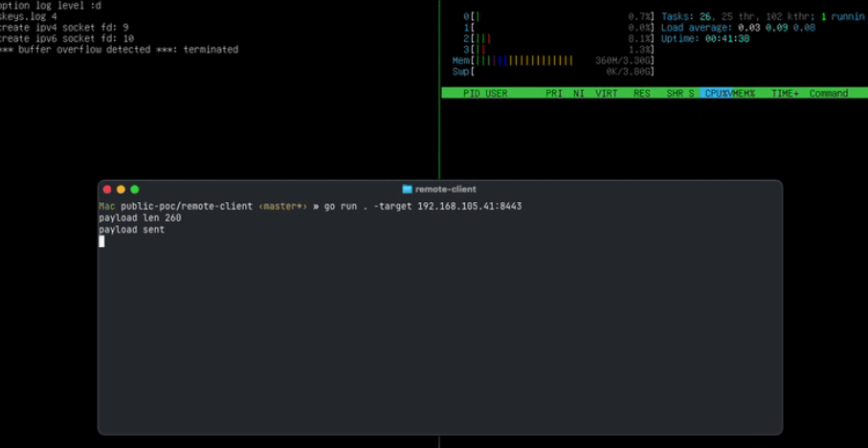Click the 360M/3.30G memory value in htop
Image resolution: width=868 pixels, height=448 pixels.
pos(624,60)
